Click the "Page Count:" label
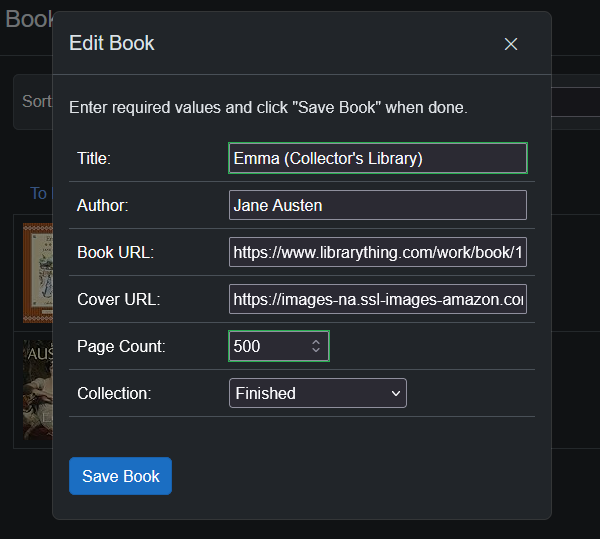Viewport: 600px width, 539px height. (x=121, y=346)
